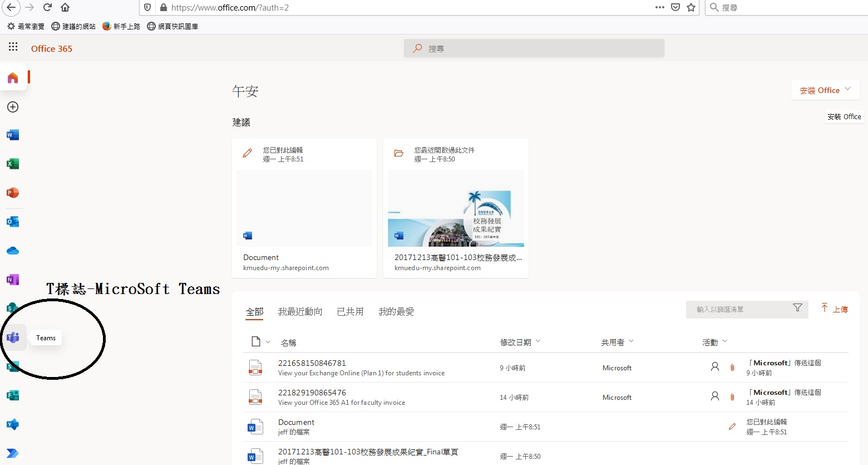868x465 pixels.
Task: Open the Office 365 app launcher grid
Action: click(13, 47)
